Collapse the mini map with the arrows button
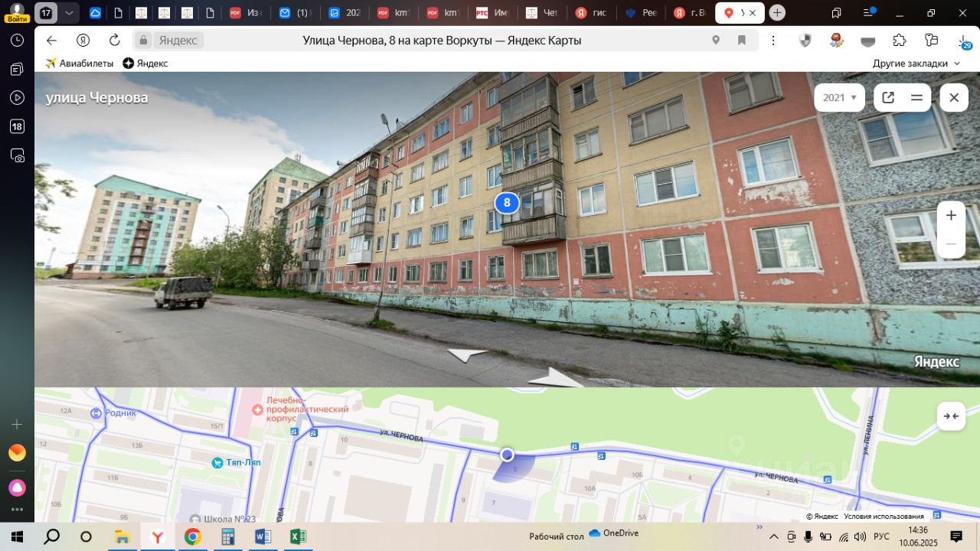This screenshot has height=551, width=980. (x=951, y=416)
